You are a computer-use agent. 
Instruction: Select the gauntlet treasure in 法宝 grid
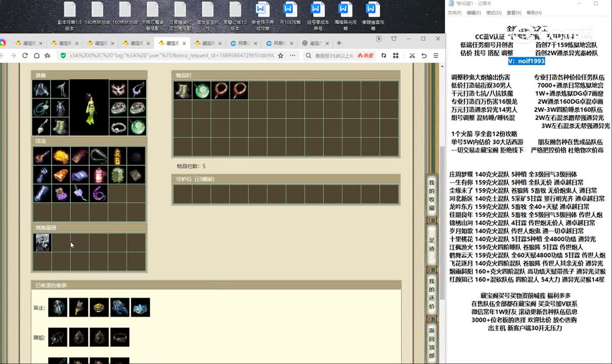click(x=42, y=175)
